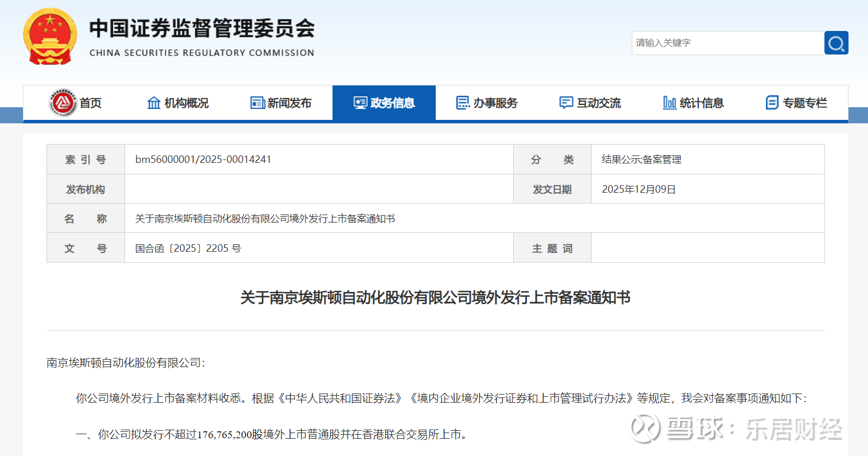
Task: Click the 中国证券监督管理委员会 site title
Action: [202, 29]
